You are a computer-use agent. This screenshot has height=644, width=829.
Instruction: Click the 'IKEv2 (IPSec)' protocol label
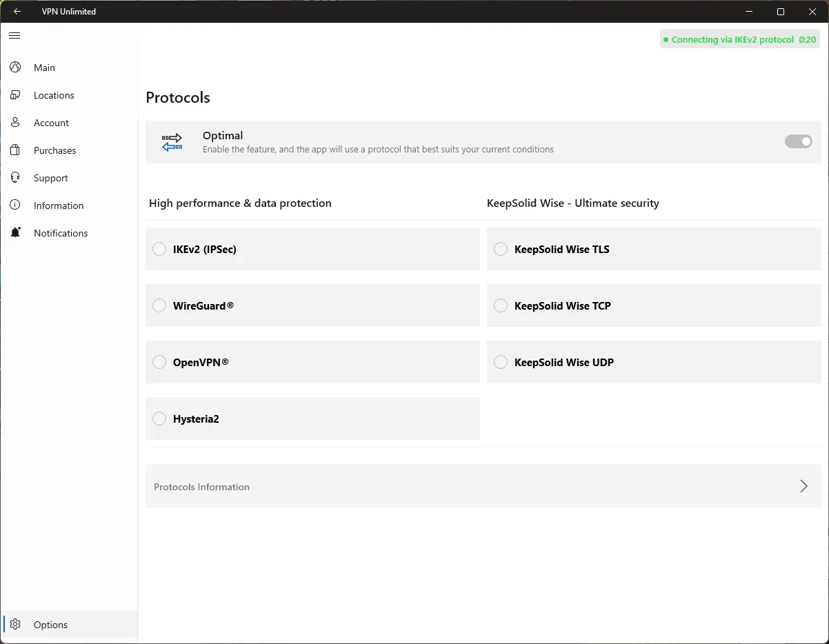205,250
